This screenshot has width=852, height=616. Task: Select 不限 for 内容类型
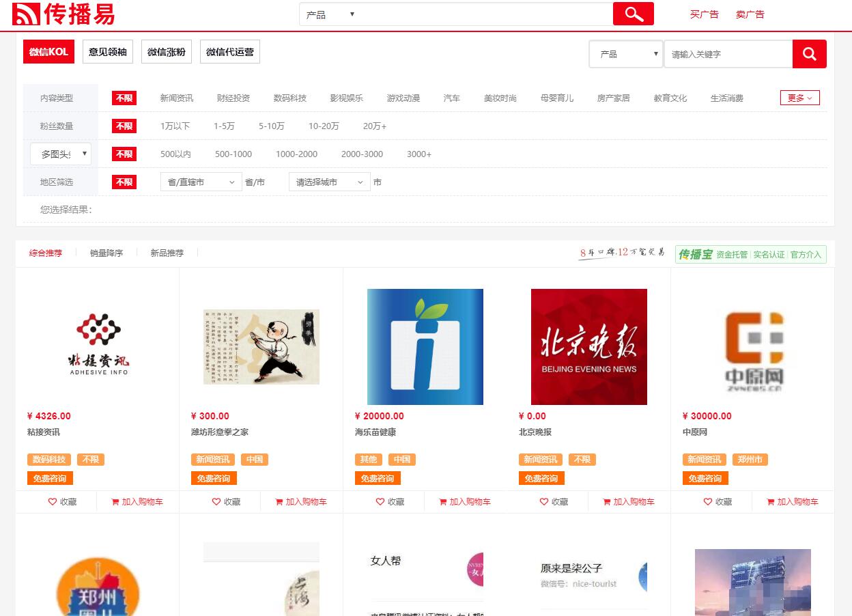124,98
